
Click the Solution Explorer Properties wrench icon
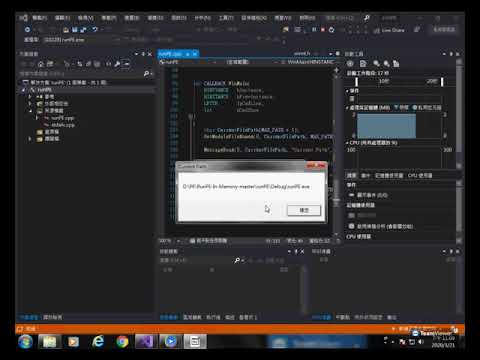[x=117, y=64]
